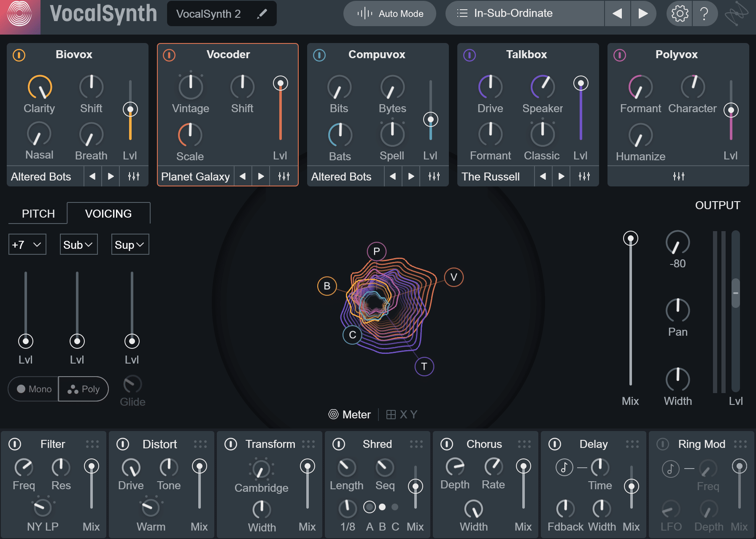The height and width of the screenshot is (539, 756).
Task: Open the Sup voicing dropdown
Action: [130, 244]
